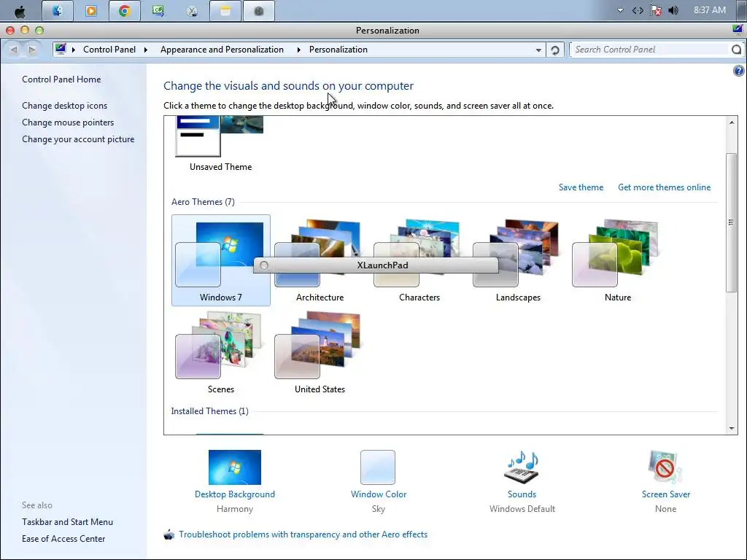Open Ease of Access Center link

click(63, 539)
